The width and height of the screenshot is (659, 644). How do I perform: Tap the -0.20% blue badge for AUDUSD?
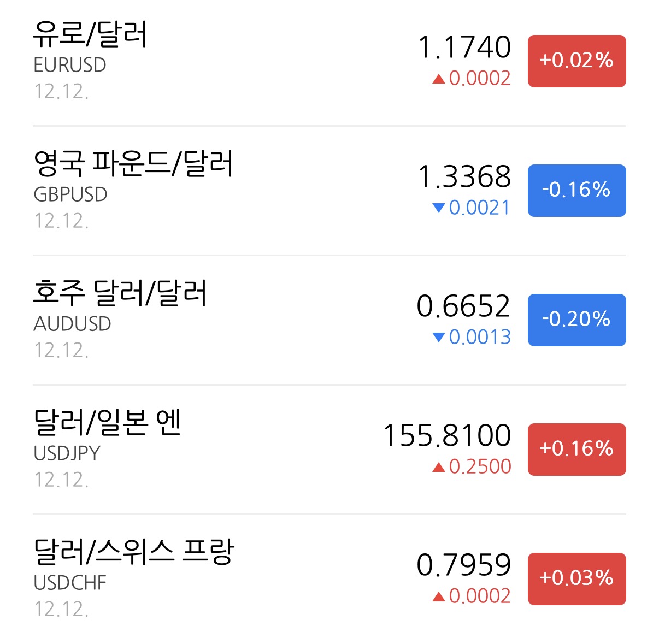coord(576,320)
